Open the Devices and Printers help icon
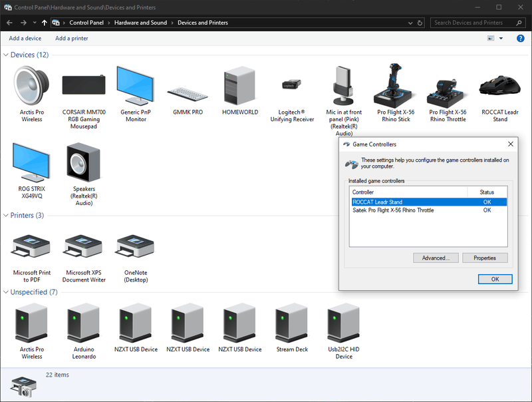Image resolution: width=532 pixels, height=402 pixels. pos(520,39)
